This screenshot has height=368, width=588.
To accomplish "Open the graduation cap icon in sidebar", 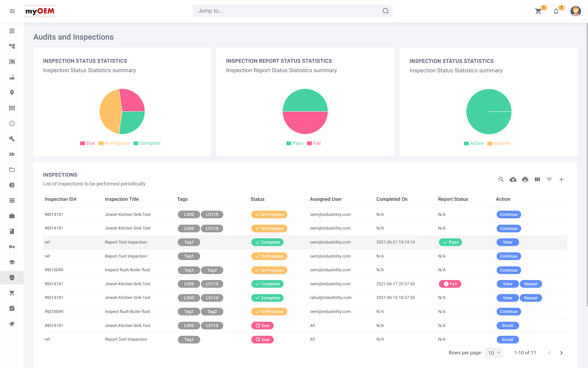I will point(12,262).
